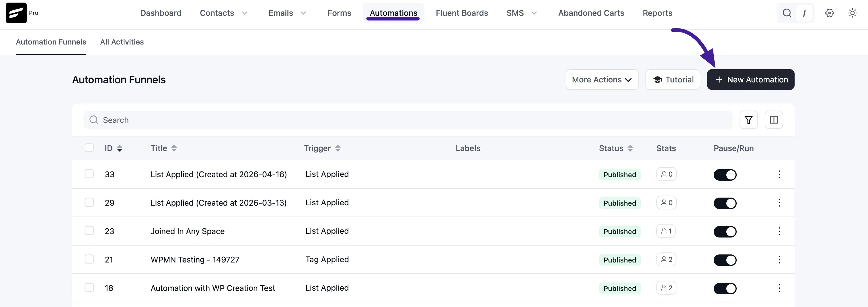The width and height of the screenshot is (868, 307).
Task: Select checkbox for automation ID 23
Action: [89, 230]
